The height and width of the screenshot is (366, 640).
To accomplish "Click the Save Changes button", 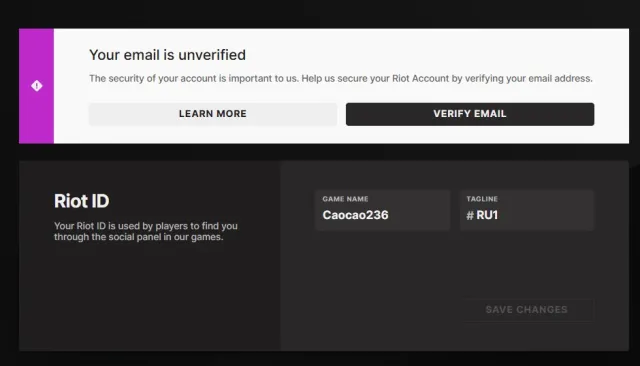I will tap(527, 310).
